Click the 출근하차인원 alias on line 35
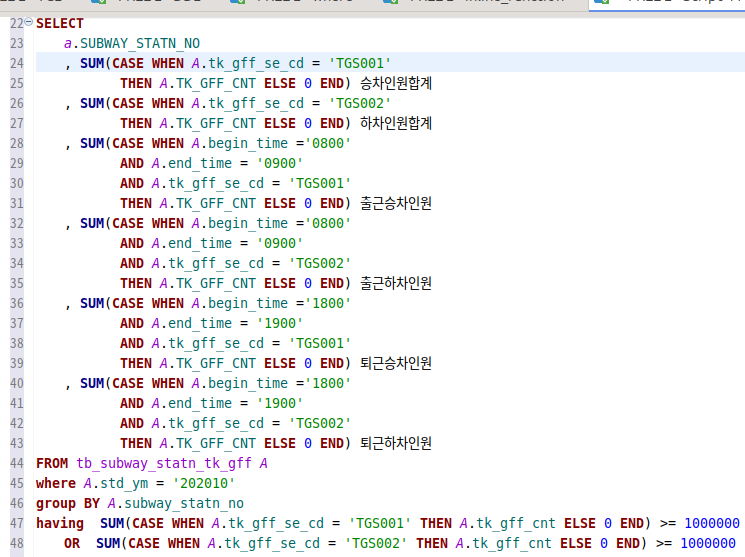Screen dimensions: 745x557 tap(395, 283)
